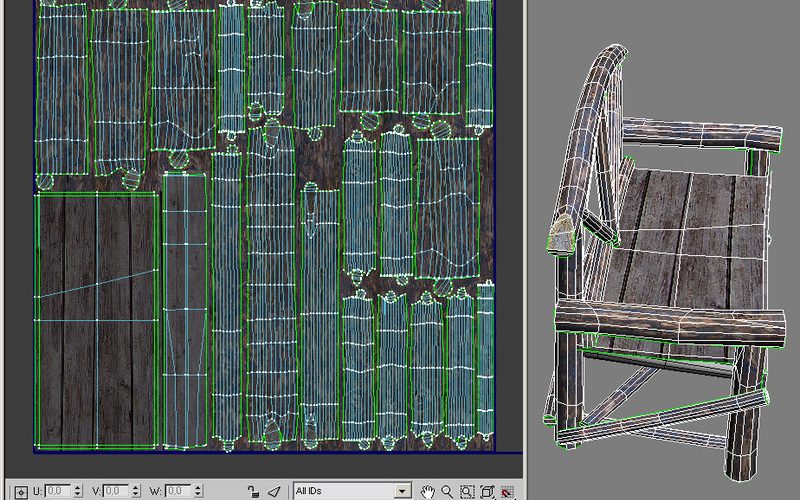Click the U value spinner arrows
The image size is (800, 500).
coord(77,492)
